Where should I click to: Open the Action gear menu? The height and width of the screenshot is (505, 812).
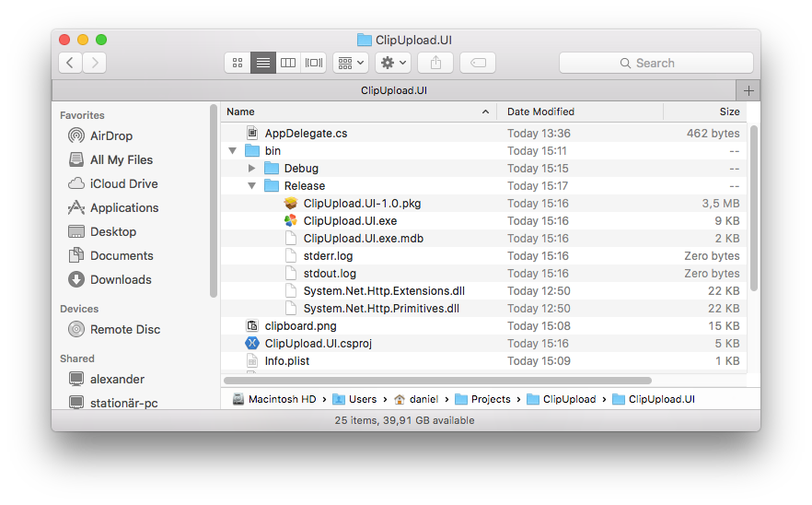click(393, 63)
